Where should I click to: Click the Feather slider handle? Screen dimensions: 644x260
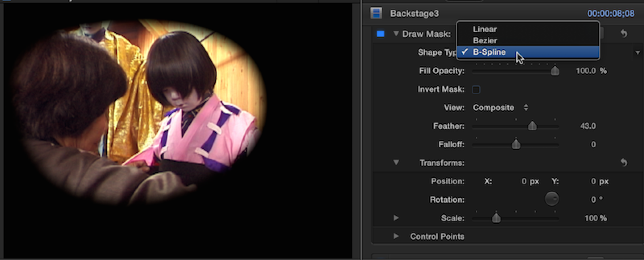coord(532,126)
